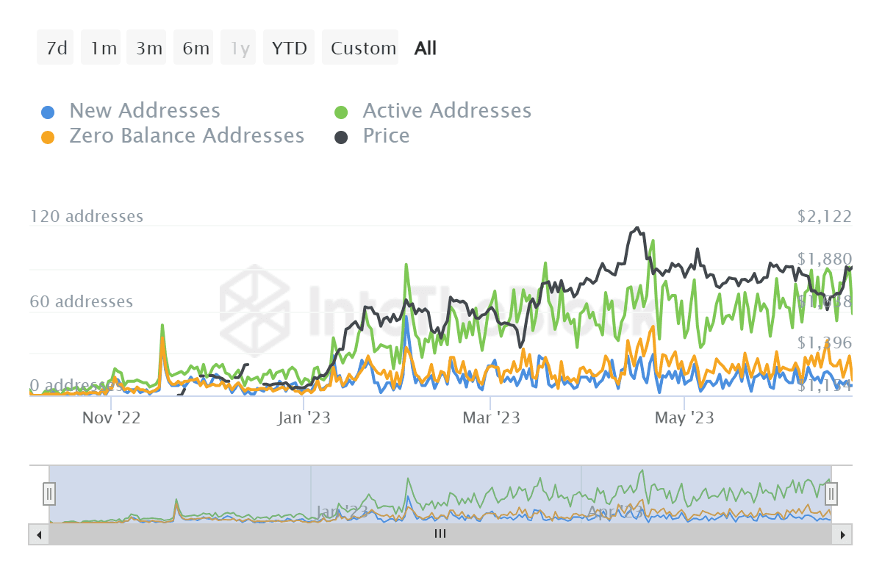Set the range to 6m
Viewport: 882px width, 588px height.
tap(196, 49)
